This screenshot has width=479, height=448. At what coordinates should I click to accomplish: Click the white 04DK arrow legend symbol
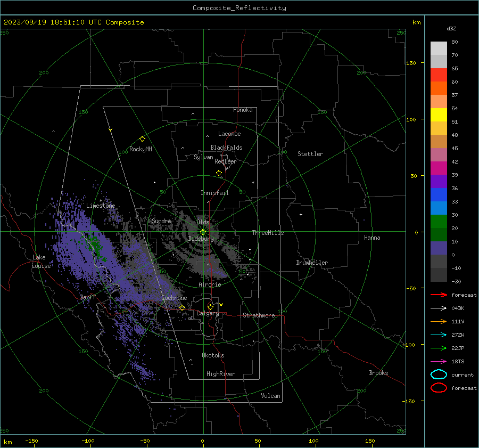(x=439, y=308)
